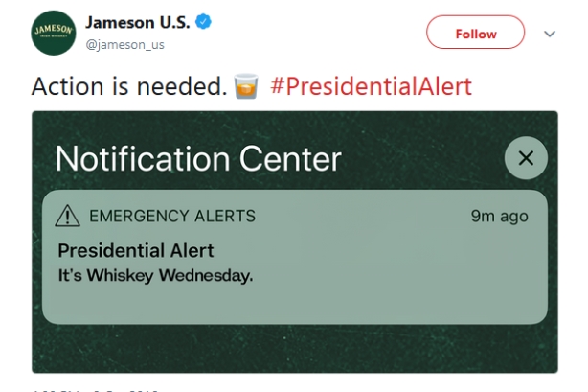Screen dimensions: 588x392
Task: Open Jameson U.S. display name link
Action: pyautogui.click(x=138, y=23)
